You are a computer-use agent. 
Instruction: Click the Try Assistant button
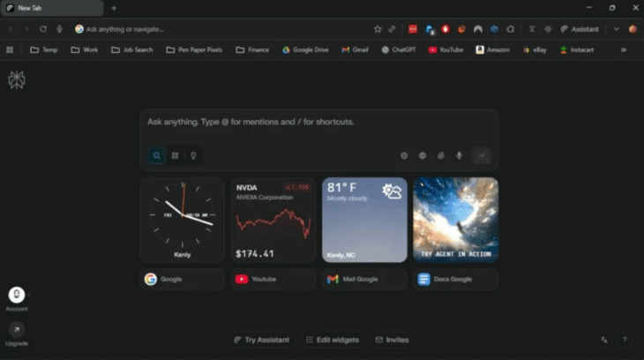point(261,340)
